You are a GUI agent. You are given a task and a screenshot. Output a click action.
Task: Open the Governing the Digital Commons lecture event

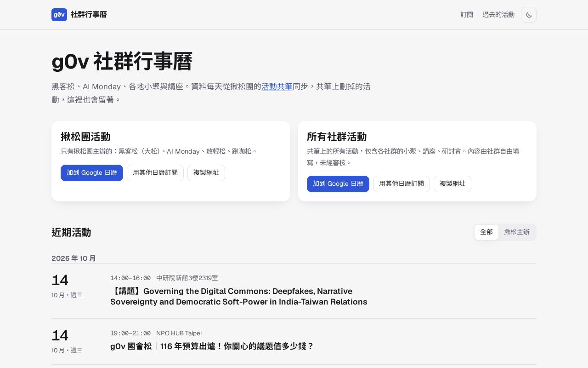pyautogui.click(x=239, y=297)
